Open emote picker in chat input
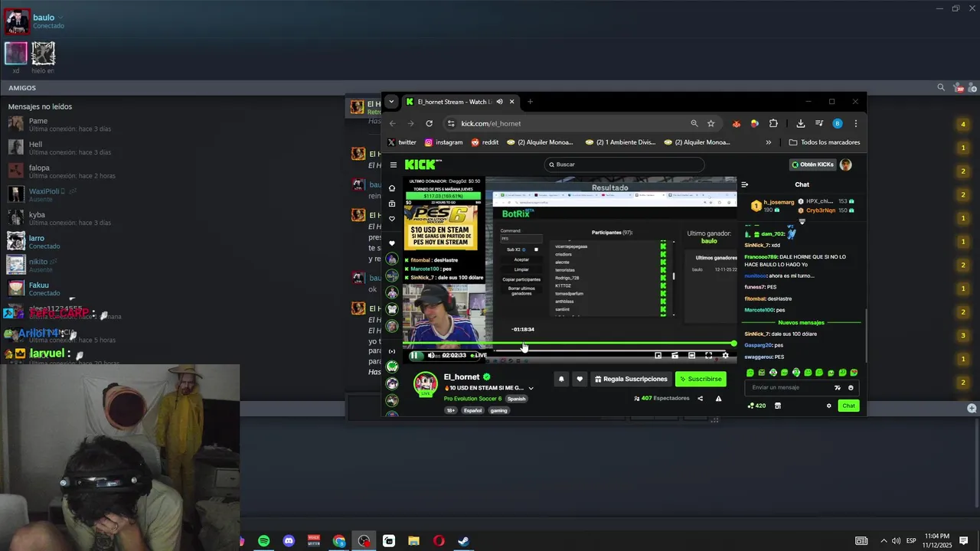Screen dimensions: 980x551 coord(851,388)
